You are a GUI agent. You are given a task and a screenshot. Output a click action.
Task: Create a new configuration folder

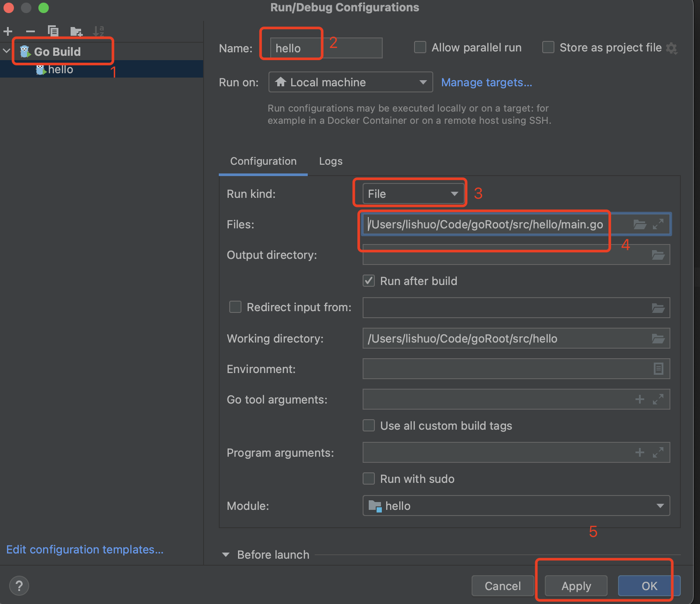pos(76,31)
